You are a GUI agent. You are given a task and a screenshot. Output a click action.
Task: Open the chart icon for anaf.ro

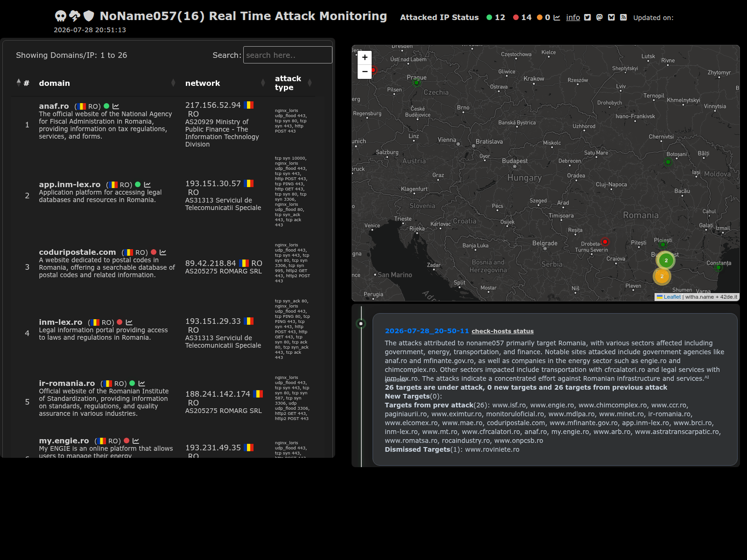[116, 106]
